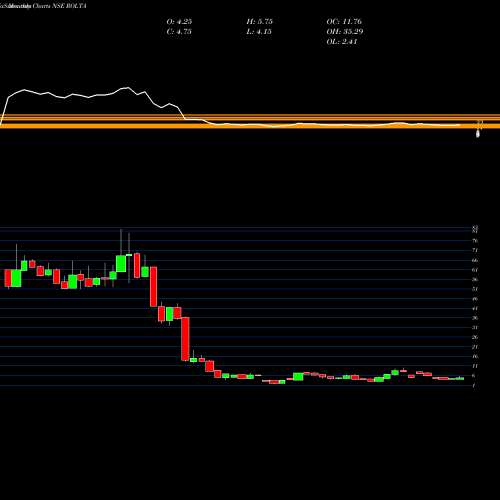Image resolution: width=500 pixels, height=500 pixels.
Task: Click the 31 price axis label
Action: point(475,328)
